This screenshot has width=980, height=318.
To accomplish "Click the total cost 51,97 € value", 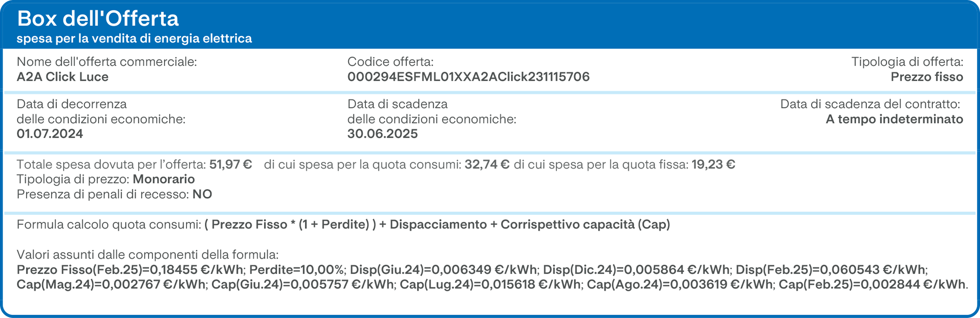I will coord(231,164).
